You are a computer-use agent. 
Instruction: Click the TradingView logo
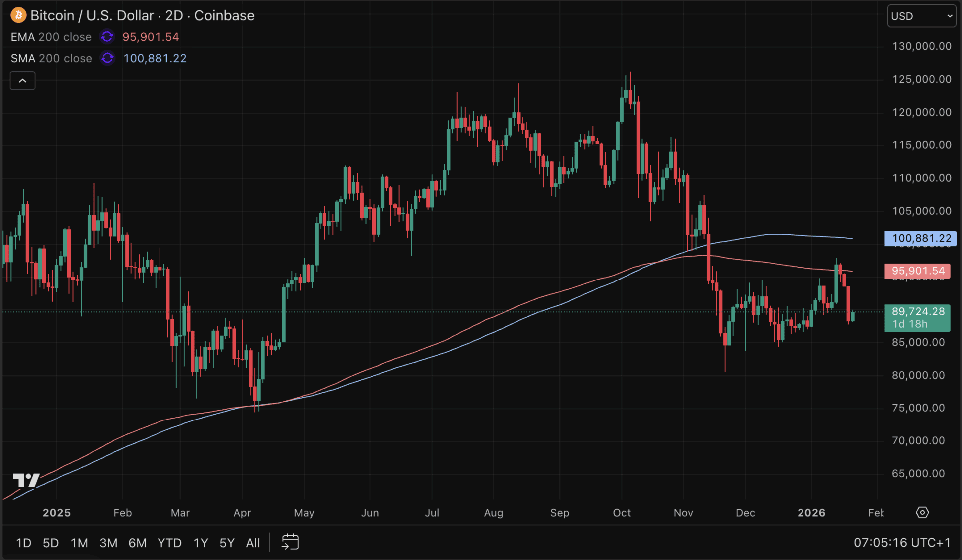click(26, 480)
